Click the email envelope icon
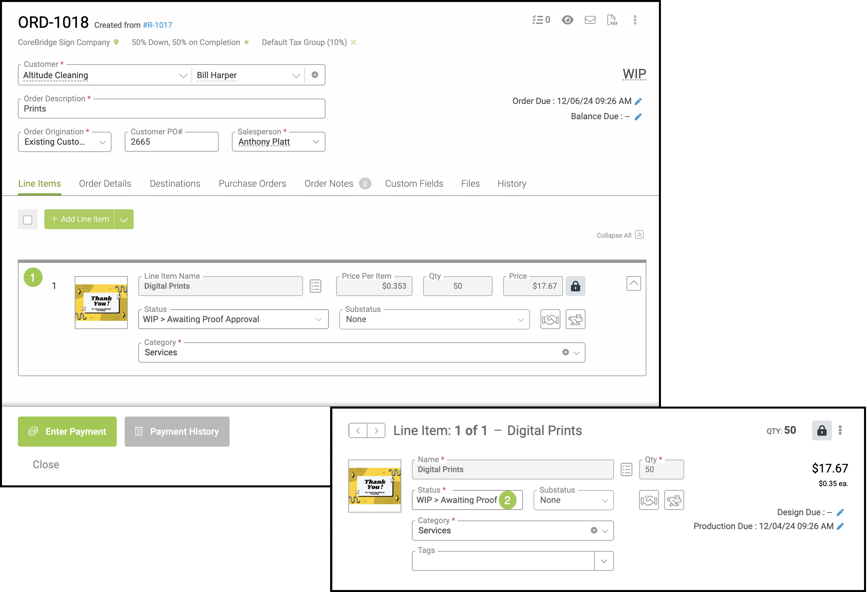The width and height of the screenshot is (868, 592). click(x=590, y=20)
